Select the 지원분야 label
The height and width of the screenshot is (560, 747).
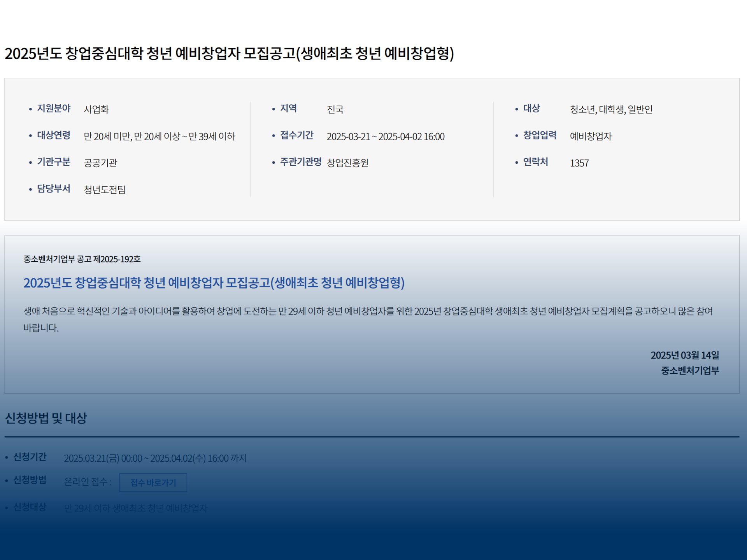tap(54, 108)
